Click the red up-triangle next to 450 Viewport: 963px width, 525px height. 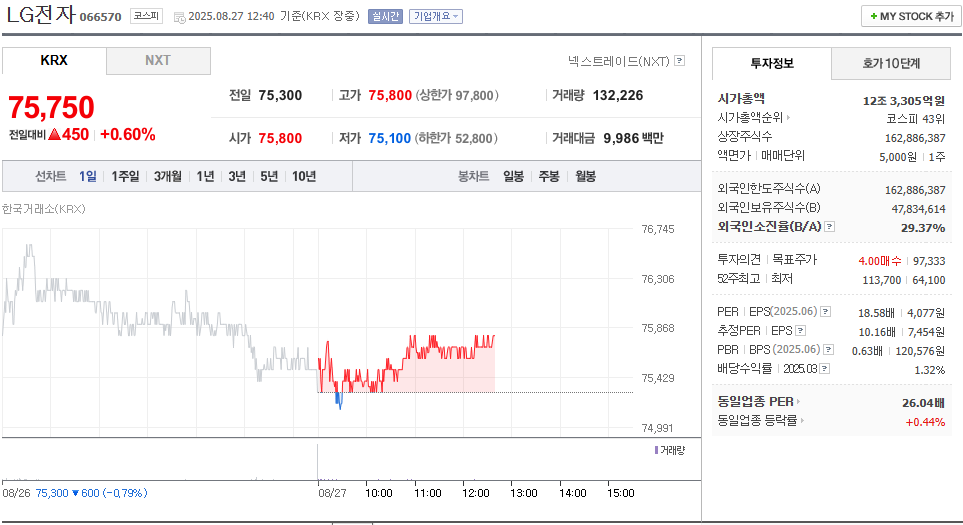(54, 134)
